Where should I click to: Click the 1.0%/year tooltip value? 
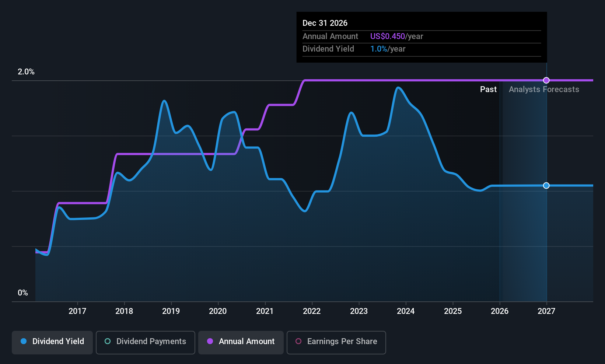click(x=388, y=49)
